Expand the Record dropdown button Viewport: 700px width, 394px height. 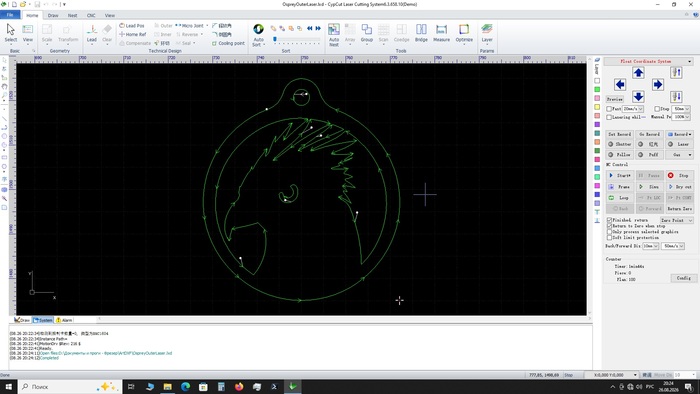tap(679, 134)
